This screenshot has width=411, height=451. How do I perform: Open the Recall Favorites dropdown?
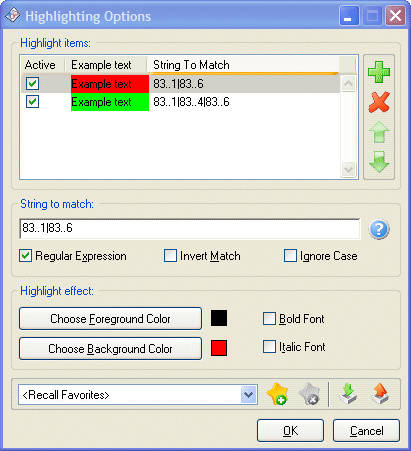(x=249, y=395)
